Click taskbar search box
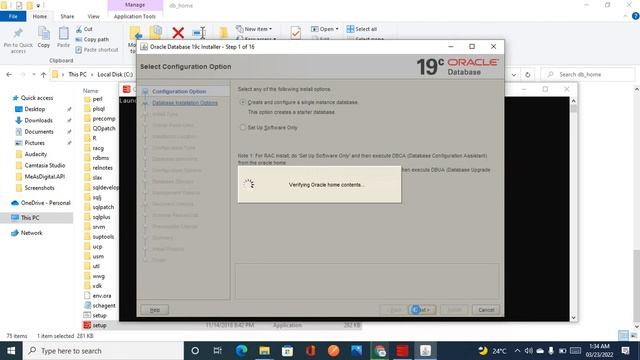640x360 pixels. [103, 351]
